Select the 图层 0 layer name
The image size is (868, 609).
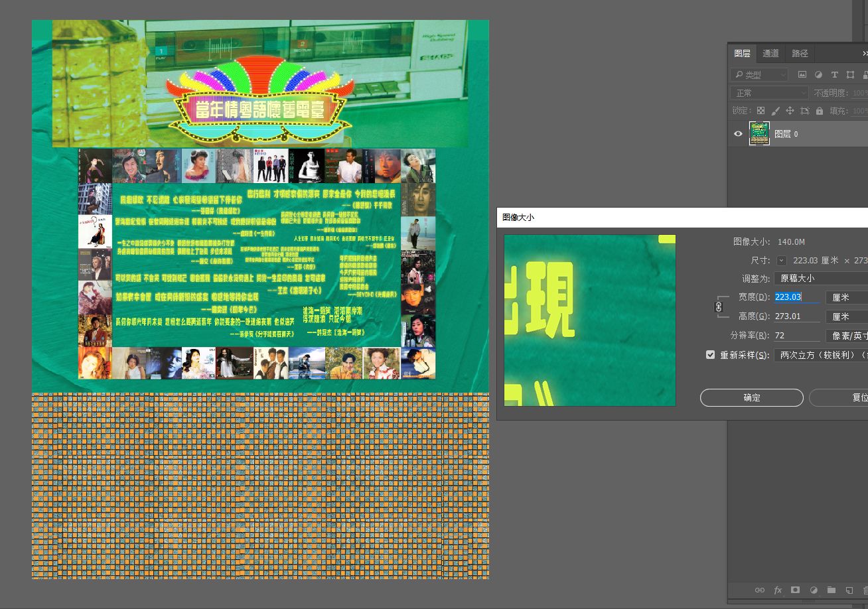point(786,134)
